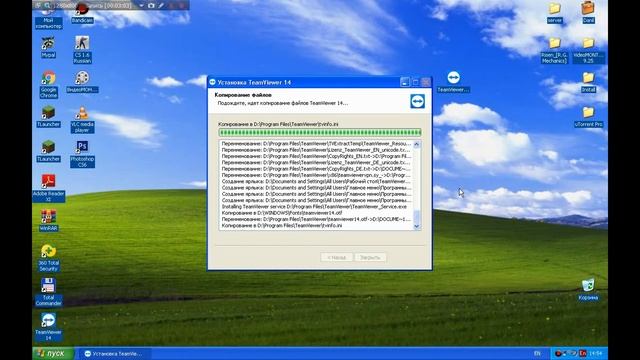The width and height of the screenshot is (640, 360).
Task: Open the Google Chrome desktop shortcut
Action: click(x=48, y=84)
